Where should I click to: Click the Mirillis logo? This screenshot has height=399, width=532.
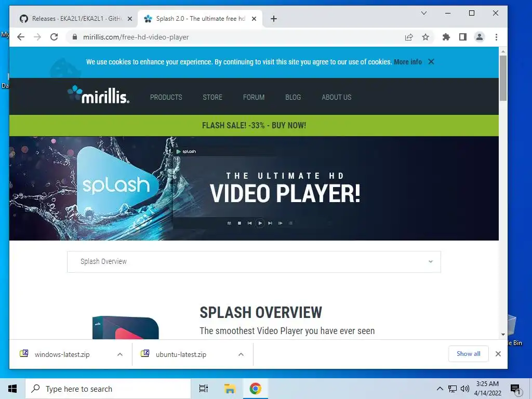click(98, 95)
